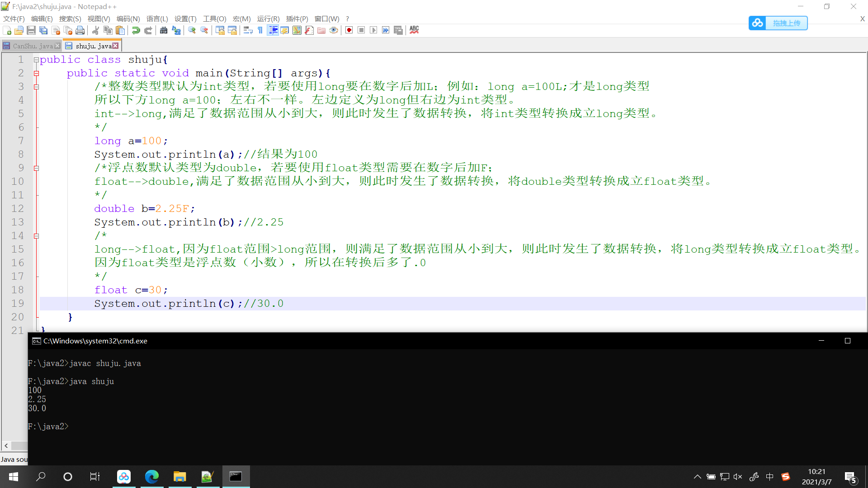The width and height of the screenshot is (868, 488).
Task: Collapse the comment block fold at line 9
Action: [36, 168]
